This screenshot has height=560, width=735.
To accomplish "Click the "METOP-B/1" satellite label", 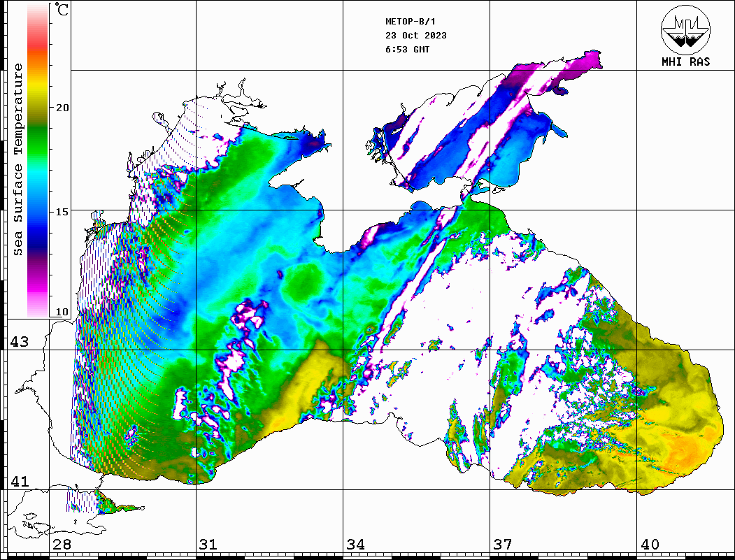I will pyautogui.click(x=410, y=22).
